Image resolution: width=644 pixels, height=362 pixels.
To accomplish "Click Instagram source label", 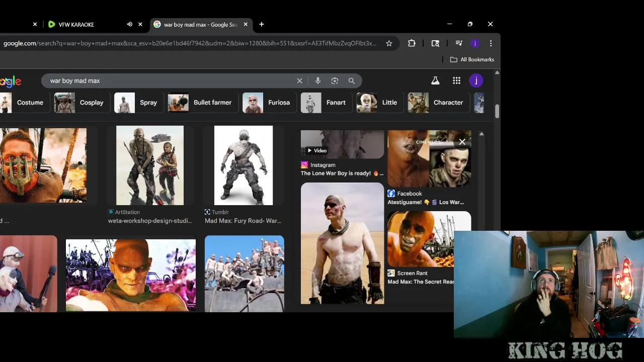I will (323, 165).
